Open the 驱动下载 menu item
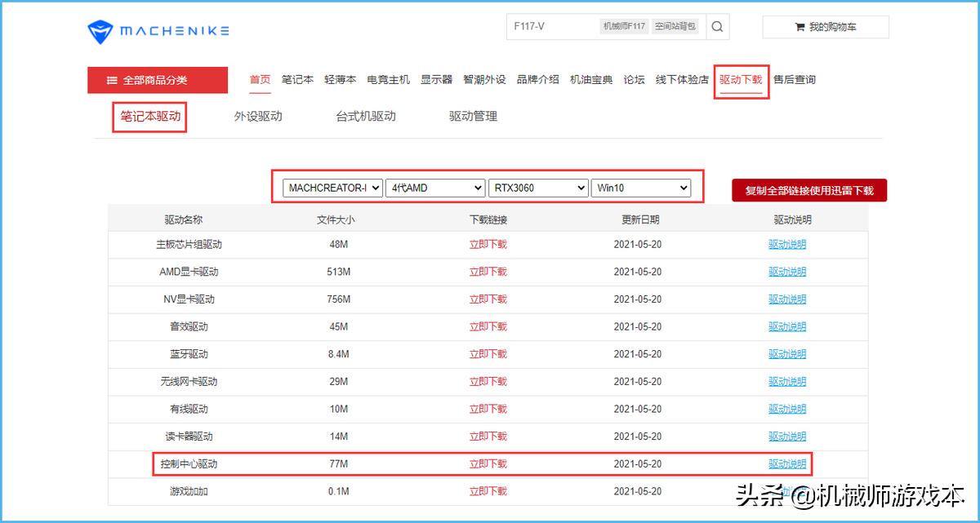This screenshot has width=980, height=523. point(741,79)
